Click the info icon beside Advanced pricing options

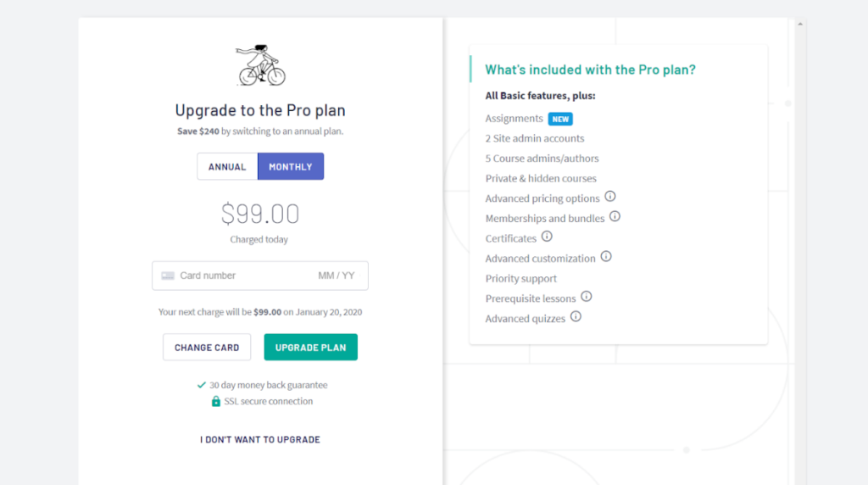pyautogui.click(x=610, y=197)
